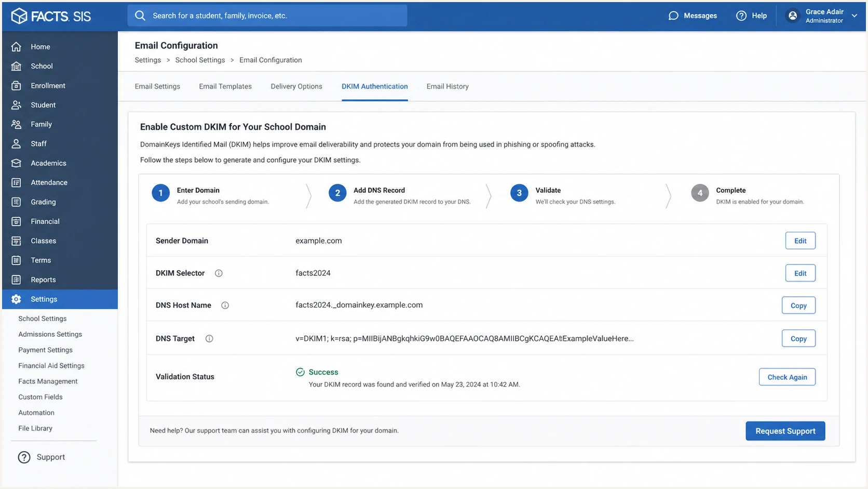Expand the Grace Adair account dropdown arrow

click(x=855, y=16)
